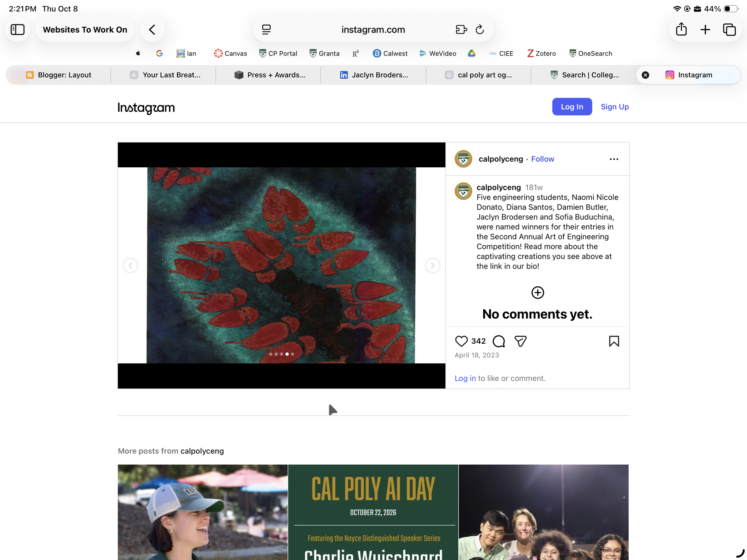Screen dimensions: 747x560
Task: Open the Cal Poly AI Day post thumbnail
Action: 373,512
